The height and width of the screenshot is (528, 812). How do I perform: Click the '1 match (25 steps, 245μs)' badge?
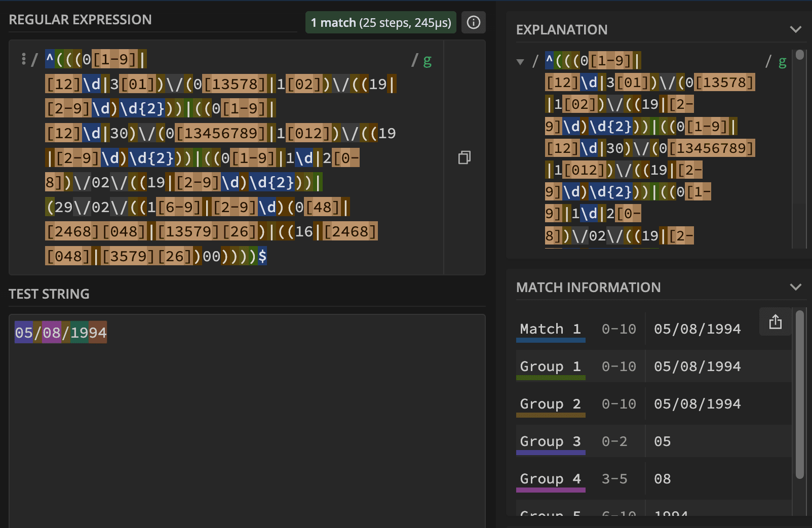coord(381,22)
